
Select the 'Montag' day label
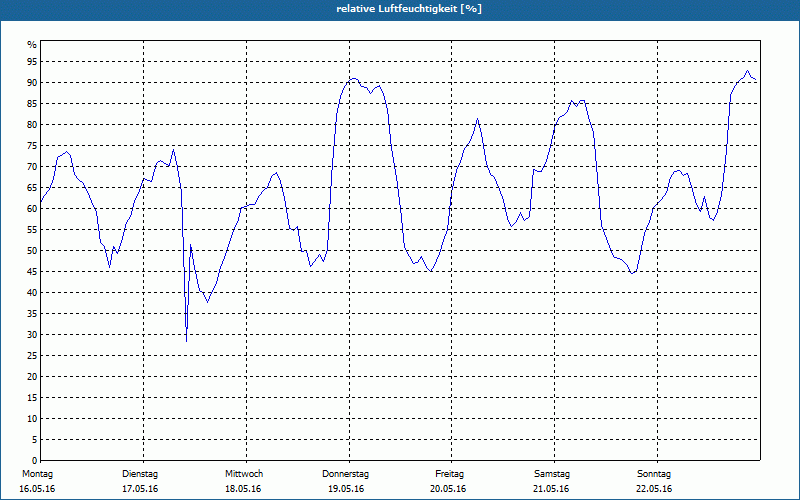pos(37,474)
